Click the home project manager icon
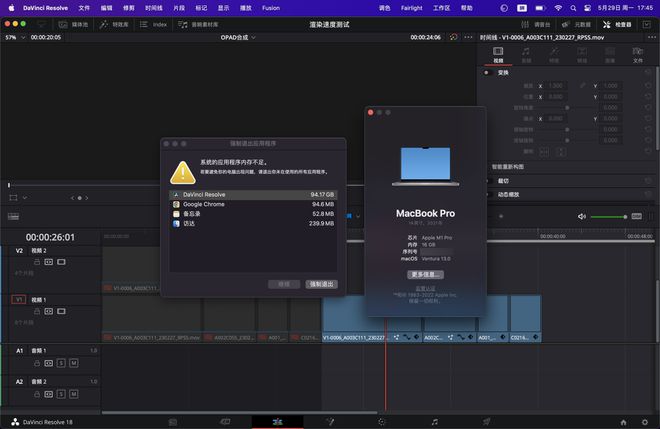Viewport: 660px width, 429px height. click(623, 422)
